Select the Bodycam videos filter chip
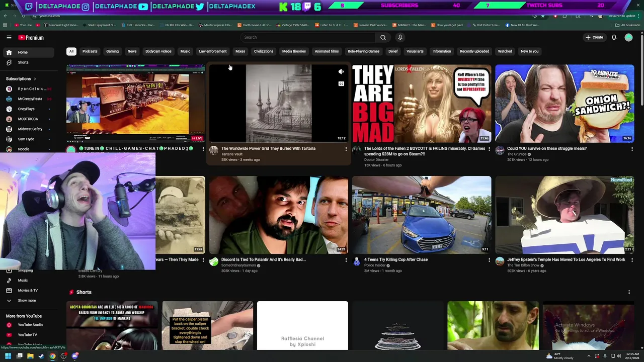 click(x=158, y=51)
